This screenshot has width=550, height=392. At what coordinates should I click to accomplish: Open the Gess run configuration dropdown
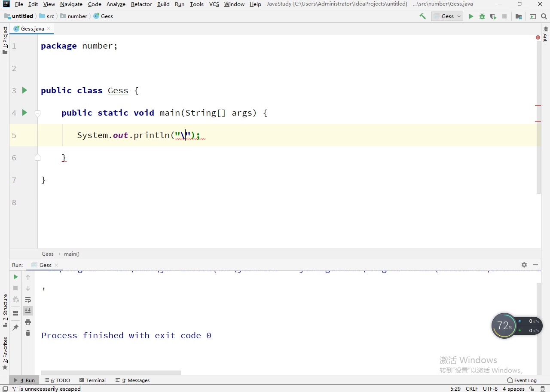[x=447, y=16]
